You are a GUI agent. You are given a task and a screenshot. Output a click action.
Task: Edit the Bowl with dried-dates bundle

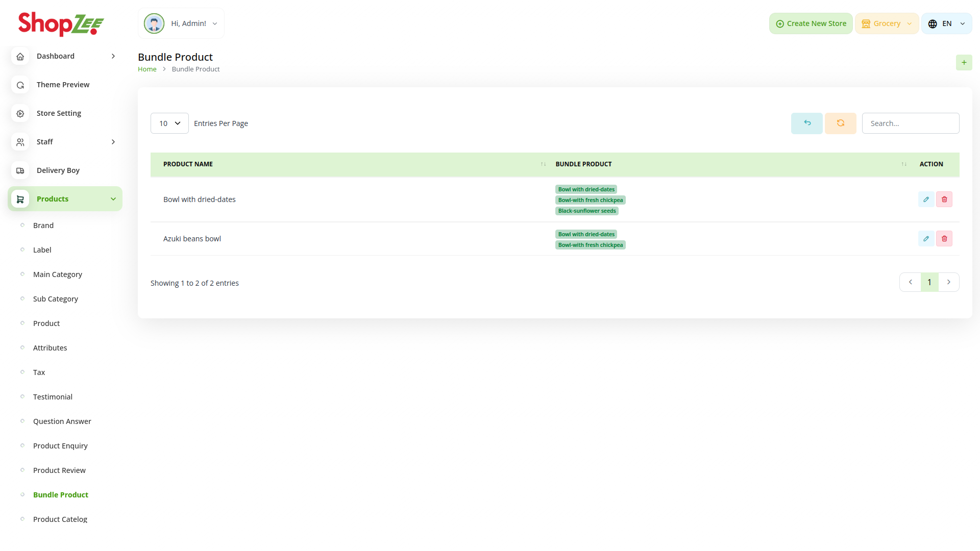pos(926,199)
